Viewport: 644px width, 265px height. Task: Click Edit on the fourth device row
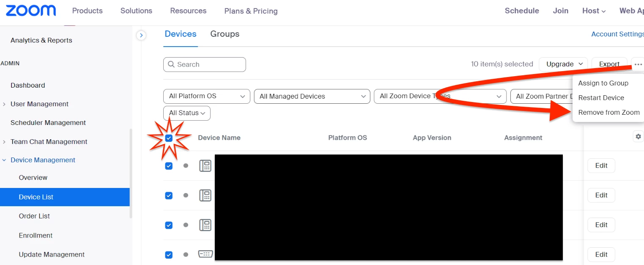[x=601, y=254]
